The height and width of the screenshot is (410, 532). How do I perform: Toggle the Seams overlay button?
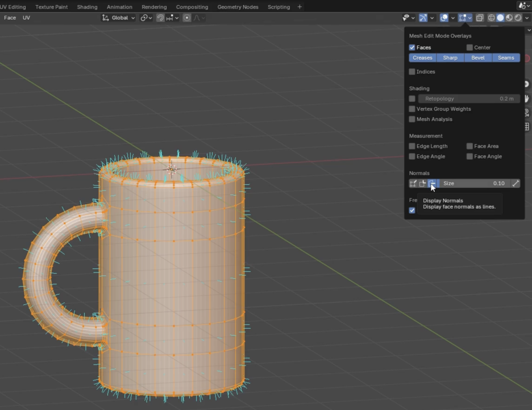506,58
